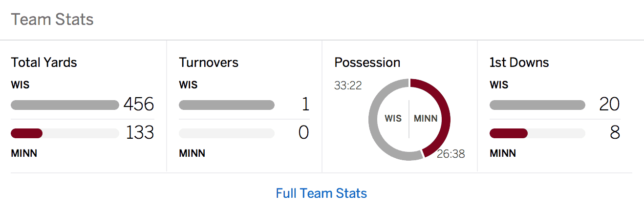Click the Total Yards title
Viewport: 644px width, 211px height.
point(44,63)
